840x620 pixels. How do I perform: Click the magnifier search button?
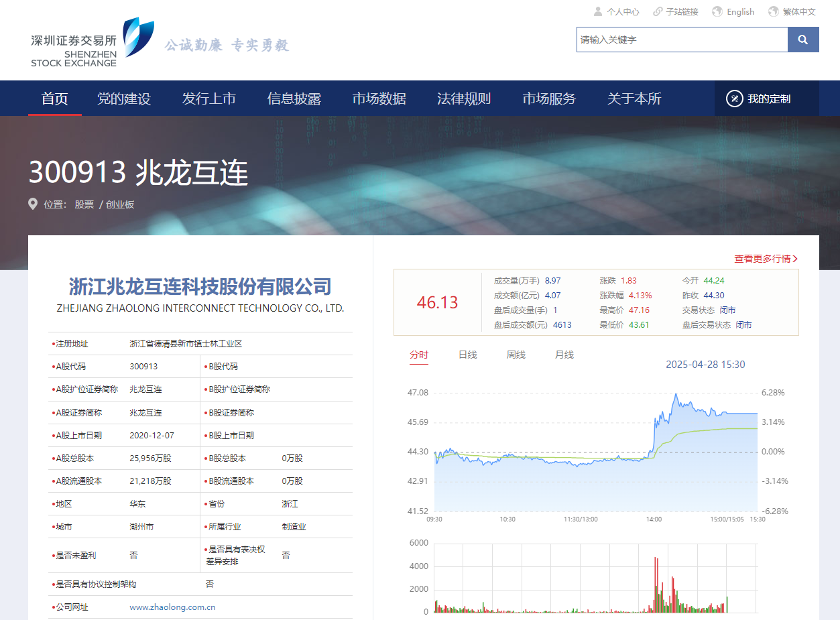coord(803,40)
